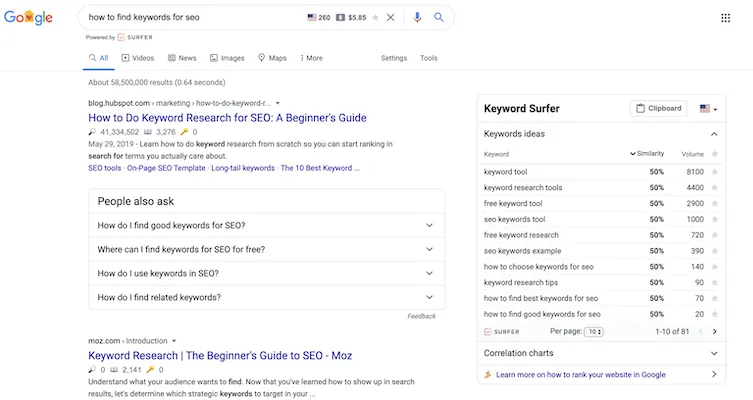
Task: Open the moz.com result URL dropdown arrow
Action: pyautogui.click(x=174, y=341)
